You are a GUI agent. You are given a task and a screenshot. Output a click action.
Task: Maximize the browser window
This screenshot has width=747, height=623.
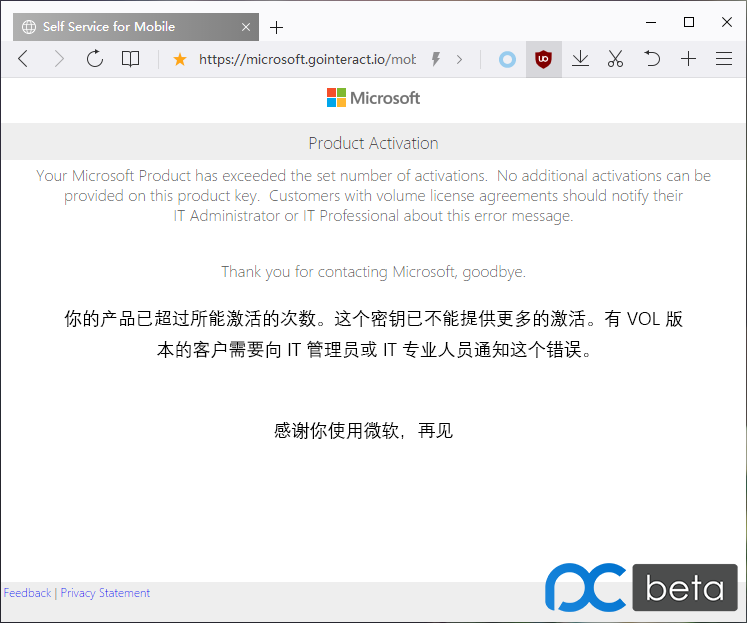click(x=688, y=22)
